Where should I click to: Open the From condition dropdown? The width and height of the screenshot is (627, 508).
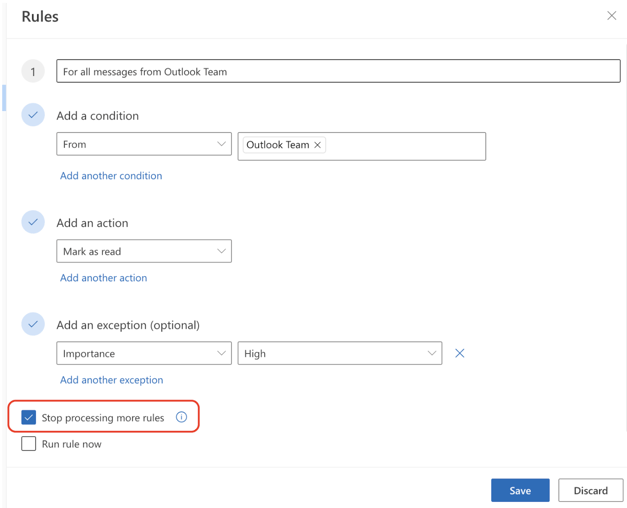pos(144,145)
